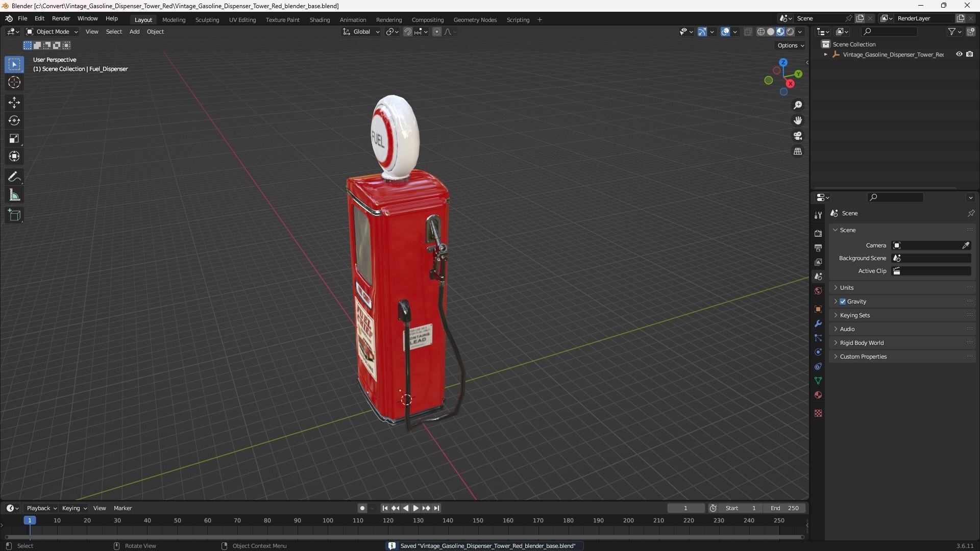Activate the Rotate tool
This screenshot has height=551, width=980.
[x=14, y=120]
